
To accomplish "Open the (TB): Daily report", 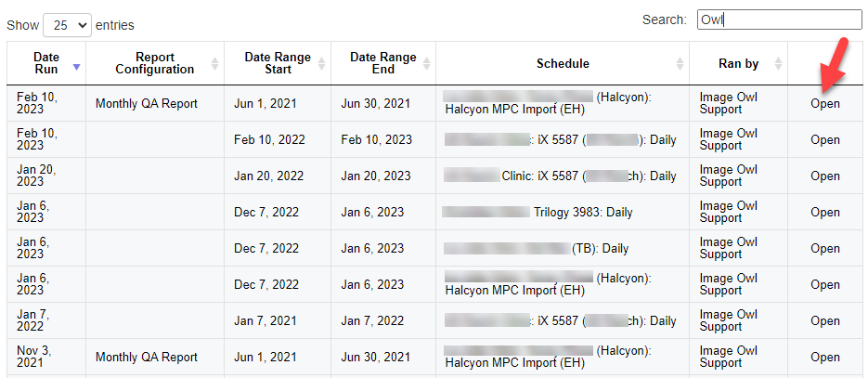I will point(824,249).
